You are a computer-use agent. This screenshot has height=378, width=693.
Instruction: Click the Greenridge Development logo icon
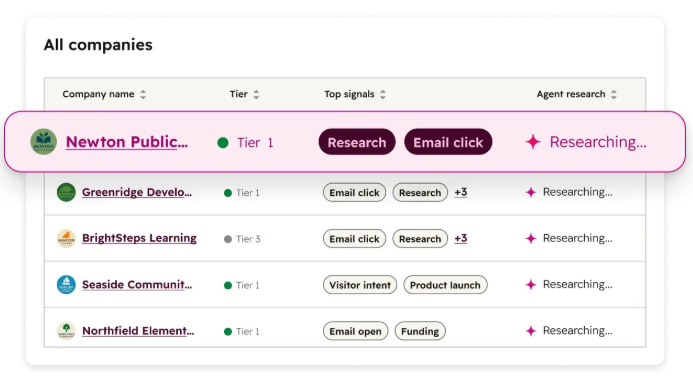66,192
